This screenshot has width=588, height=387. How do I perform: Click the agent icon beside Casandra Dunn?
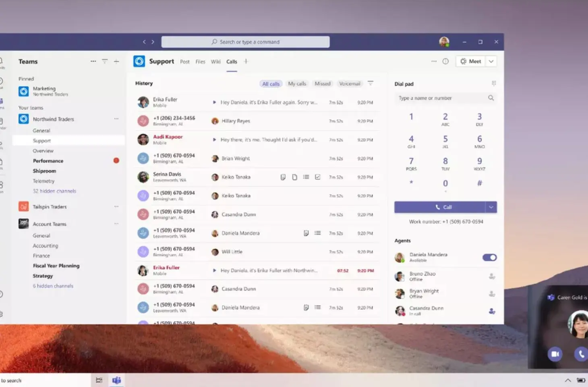tap(492, 311)
